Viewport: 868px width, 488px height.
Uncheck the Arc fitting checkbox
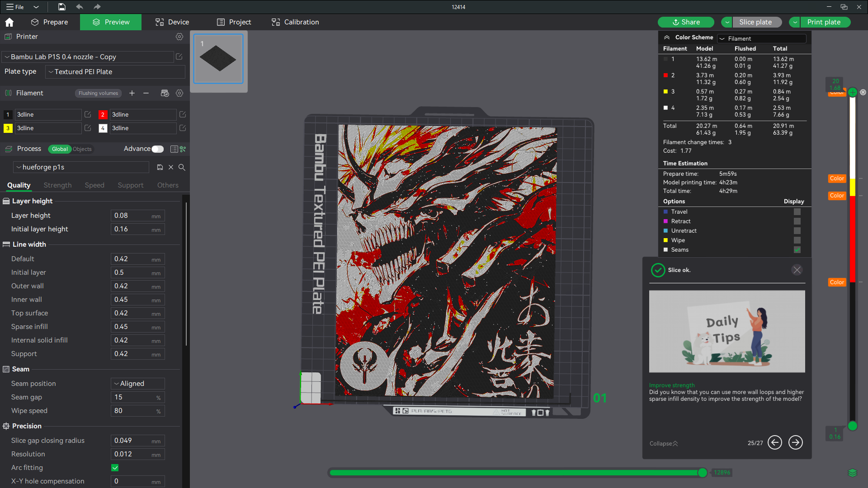pos(115,468)
